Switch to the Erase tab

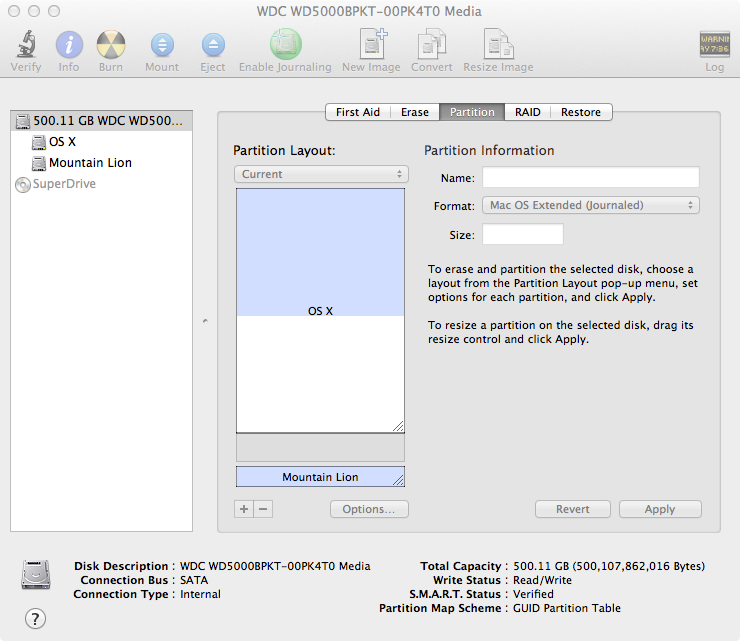click(415, 112)
